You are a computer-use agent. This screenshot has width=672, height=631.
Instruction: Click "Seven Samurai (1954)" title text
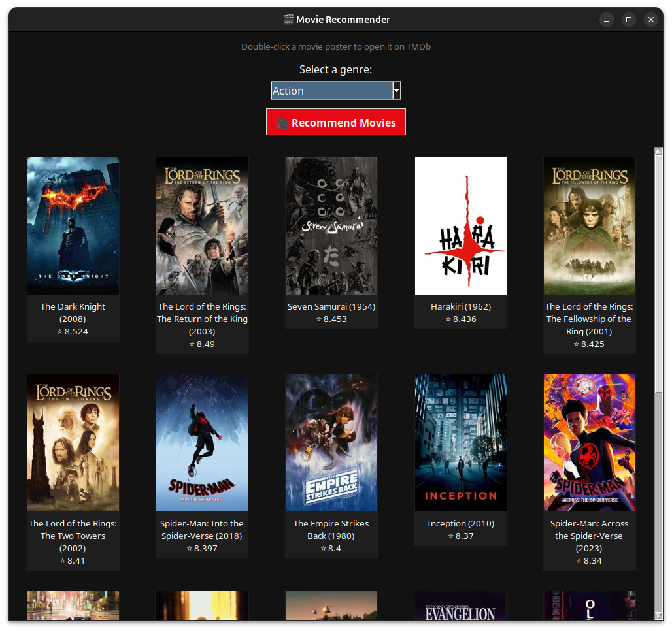click(x=331, y=307)
